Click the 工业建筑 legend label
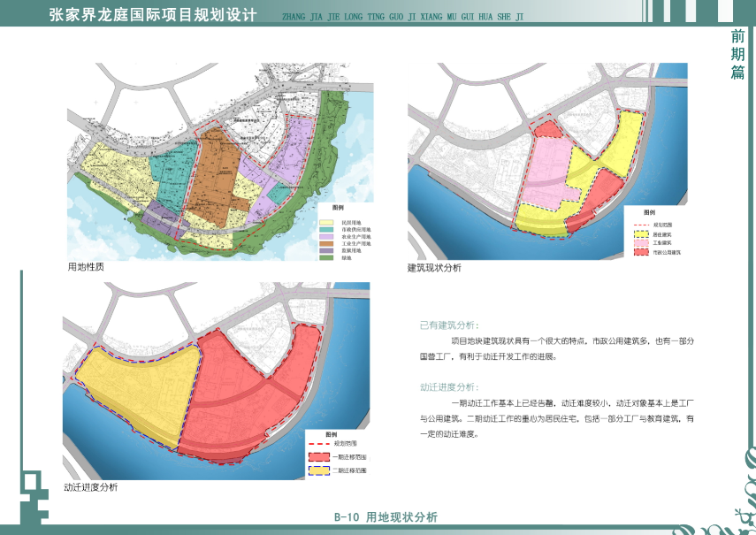 [x=662, y=243]
